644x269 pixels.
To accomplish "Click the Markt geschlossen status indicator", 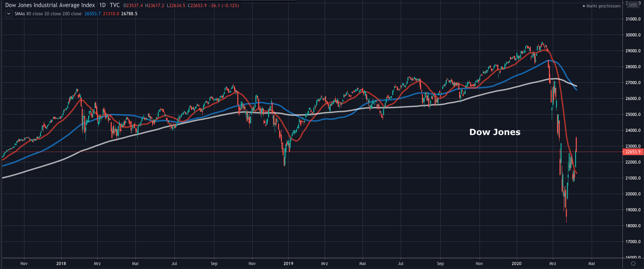I will (x=602, y=6).
